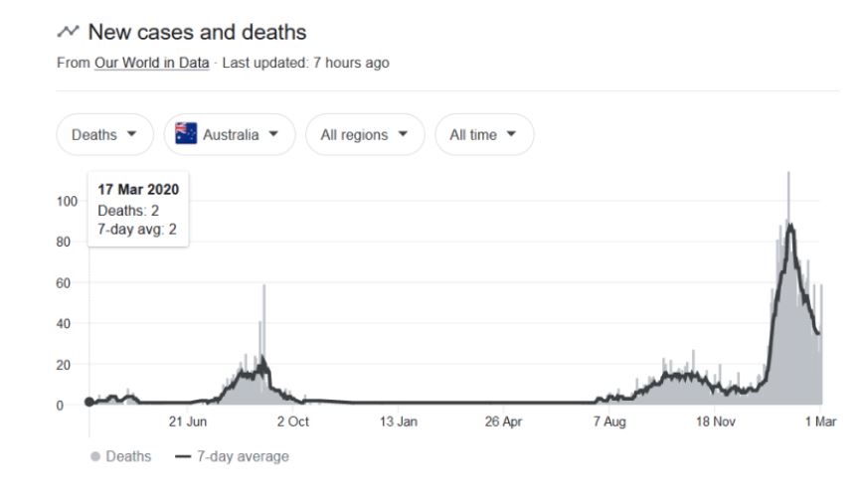The image size is (858, 504).
Task: Click the Australian flag icon
Action: [186, 135]
